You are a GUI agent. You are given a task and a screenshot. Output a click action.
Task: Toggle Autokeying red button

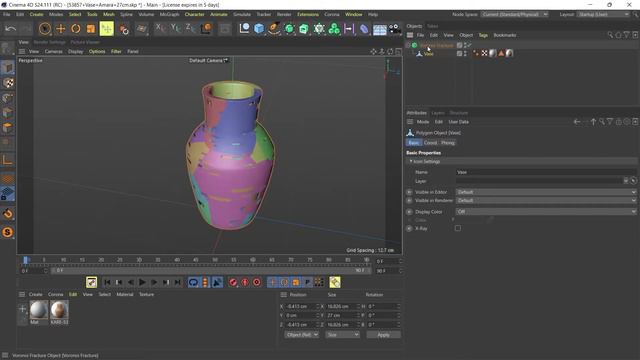pyautogui.click(x=245, y=282)
